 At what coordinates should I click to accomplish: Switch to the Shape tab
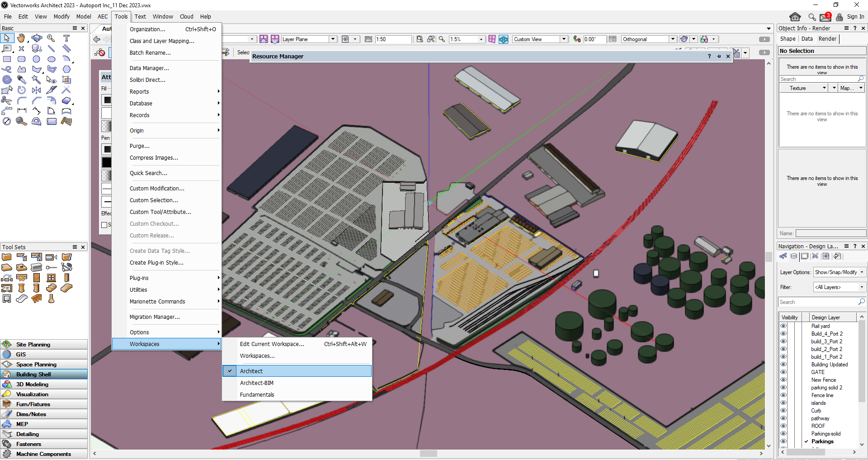788,39
